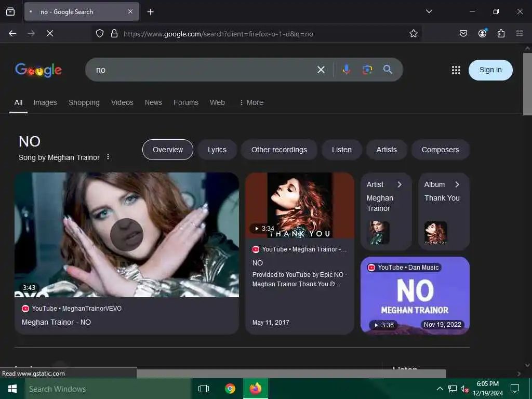
Task: Show hidden system tray icons
Action: click(x=440, y=389)
